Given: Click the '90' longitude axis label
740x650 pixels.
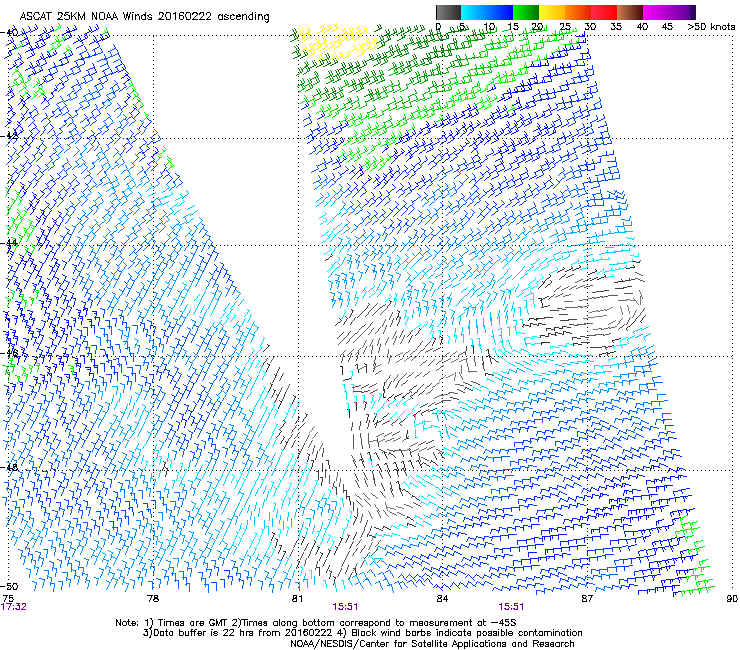Looking at the screenshot, I should point(732,599).
